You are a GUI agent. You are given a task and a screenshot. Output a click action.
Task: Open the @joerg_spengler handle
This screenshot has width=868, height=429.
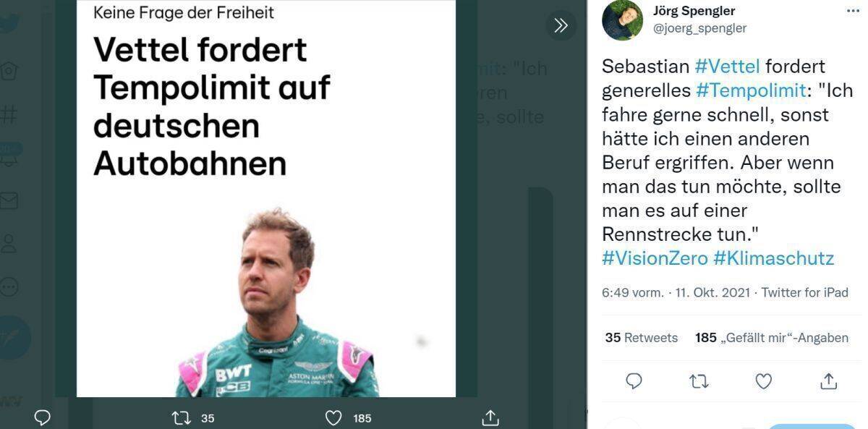(x=699, y=28)
